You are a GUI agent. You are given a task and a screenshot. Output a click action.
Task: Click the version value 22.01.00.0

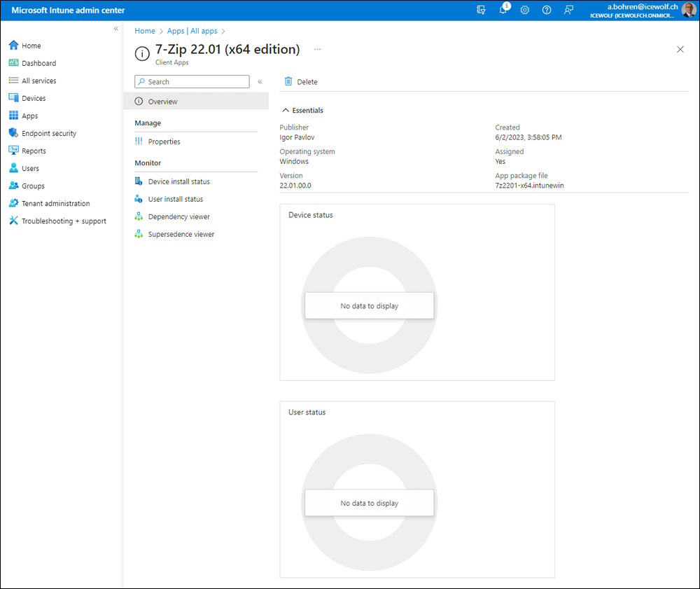[295, 186]
